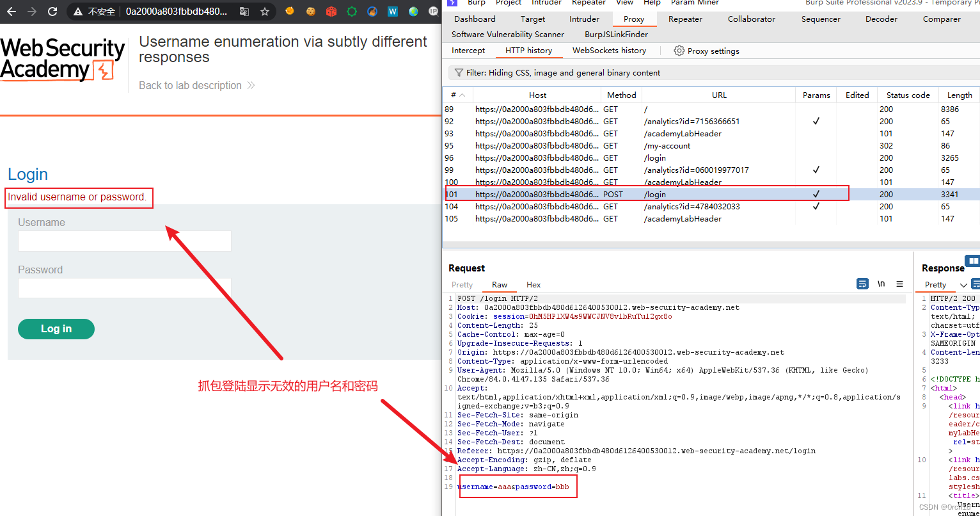This screenshot has width=980, height=516.
Task: Select history row 95 /my-account
Action: coord(711,145)
